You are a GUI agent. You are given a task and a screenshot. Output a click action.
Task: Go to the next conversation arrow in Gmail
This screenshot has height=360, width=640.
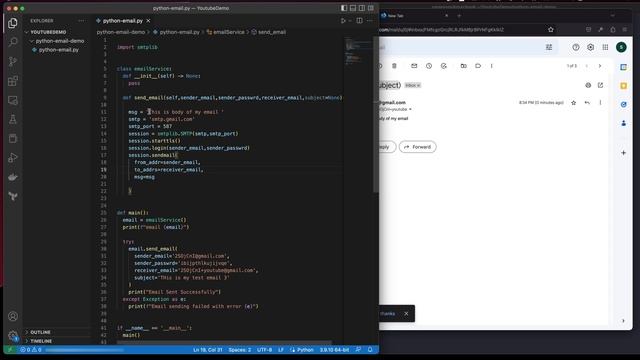pos(600,66)
